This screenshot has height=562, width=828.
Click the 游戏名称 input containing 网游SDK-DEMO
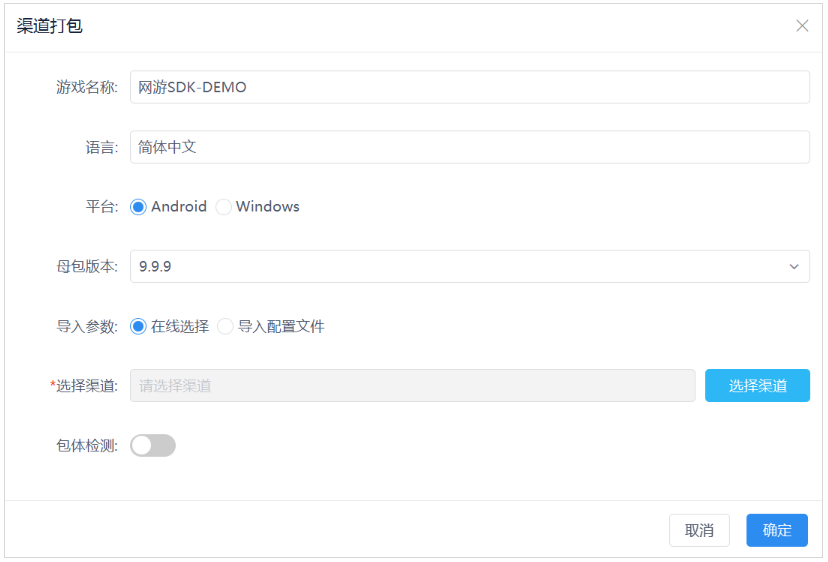coord(469,87)
